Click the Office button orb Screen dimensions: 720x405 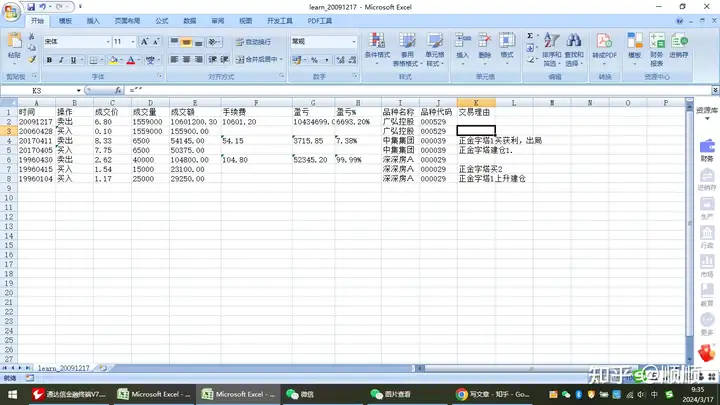click(x=11, y=11)
